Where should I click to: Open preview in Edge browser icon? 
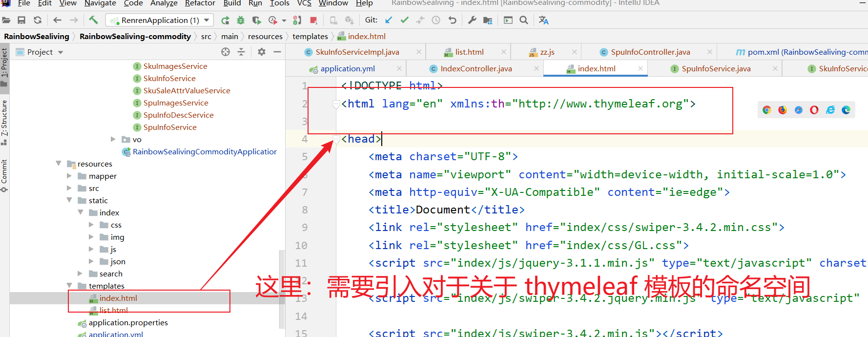coord(846,110)
